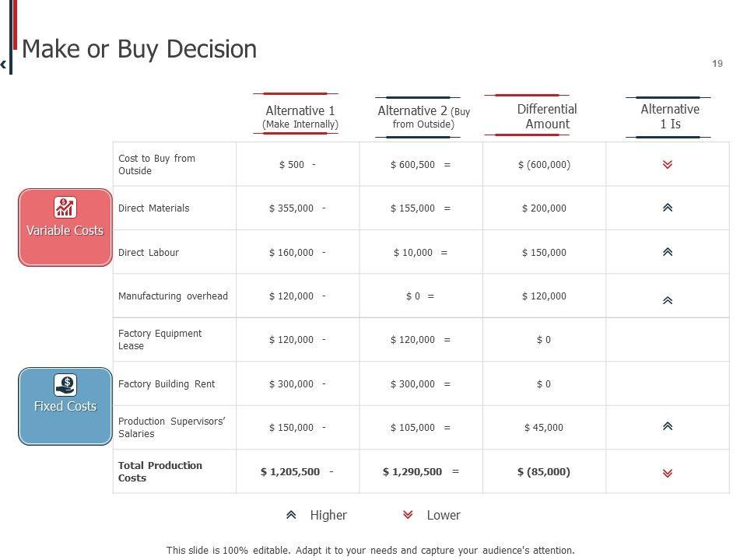Click the up chevron in Direct Labour row
The image size is (747, 560).
(x=668, y=252)
